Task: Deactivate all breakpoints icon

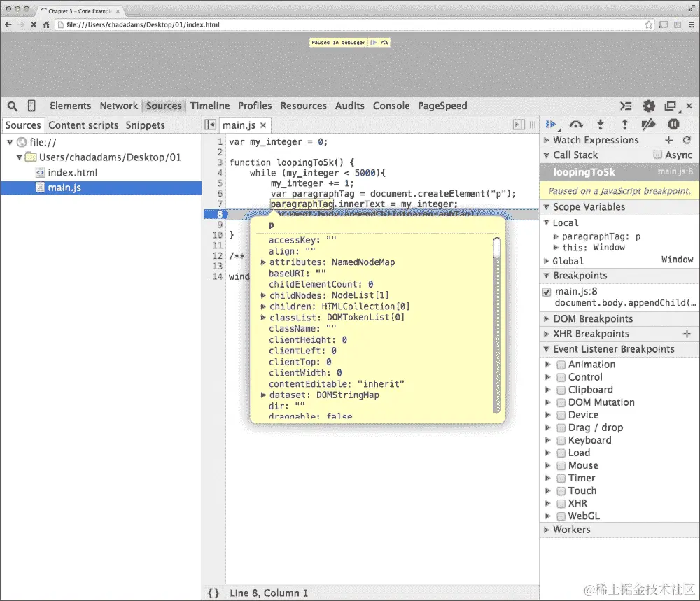Action: pyautogui.click(x=648, y=125)
